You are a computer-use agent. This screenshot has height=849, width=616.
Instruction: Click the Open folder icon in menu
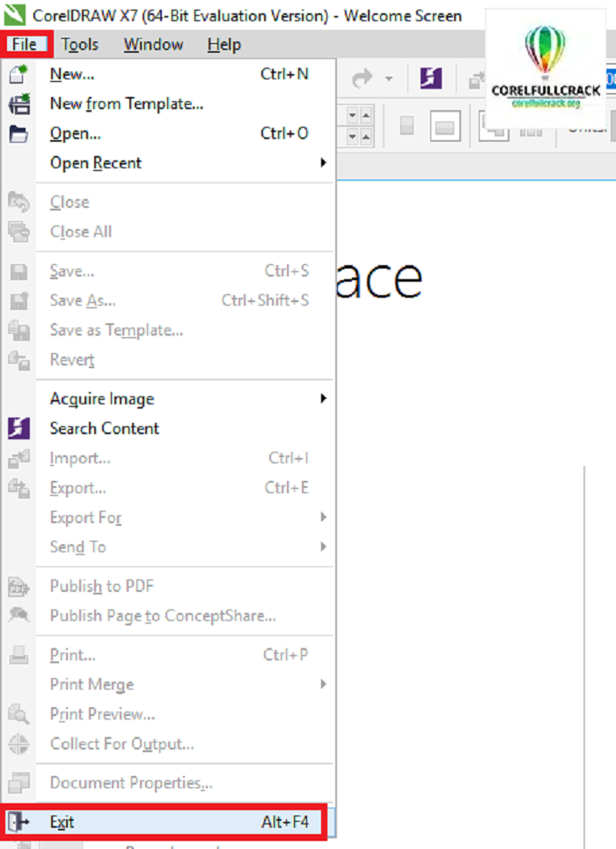point(18,133)
